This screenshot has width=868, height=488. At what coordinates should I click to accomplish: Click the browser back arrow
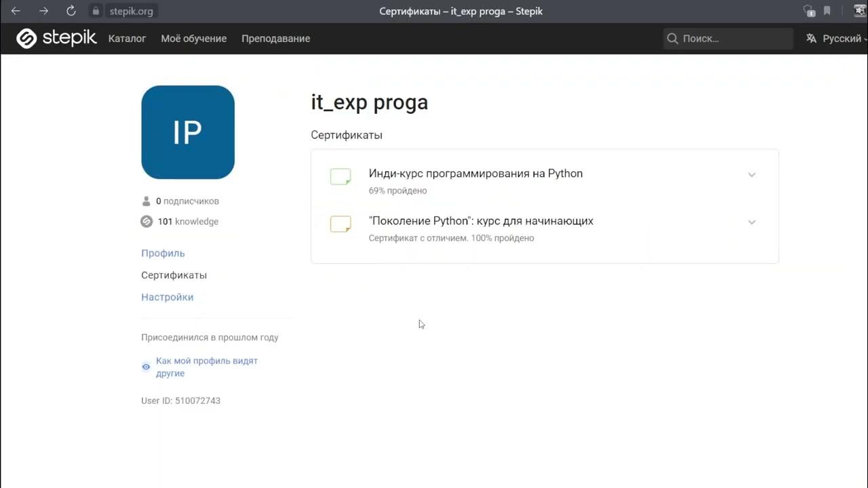[16, 11]
